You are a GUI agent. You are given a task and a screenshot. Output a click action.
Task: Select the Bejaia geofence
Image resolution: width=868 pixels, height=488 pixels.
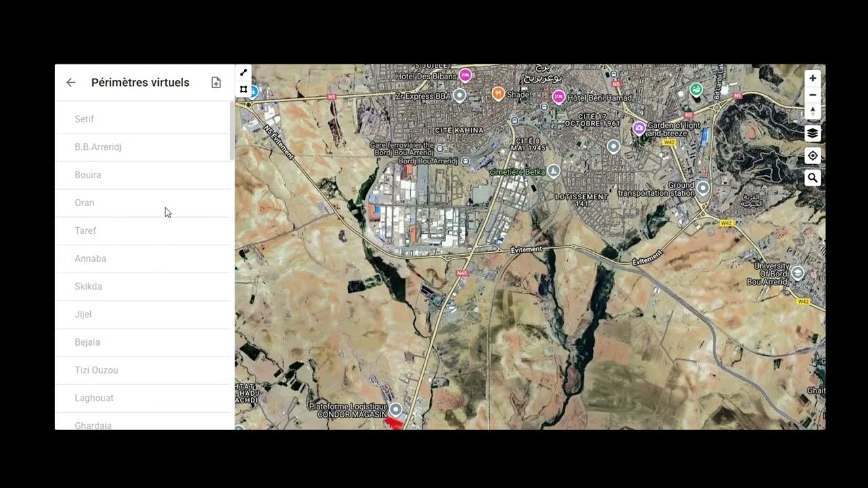pos(142,342)
